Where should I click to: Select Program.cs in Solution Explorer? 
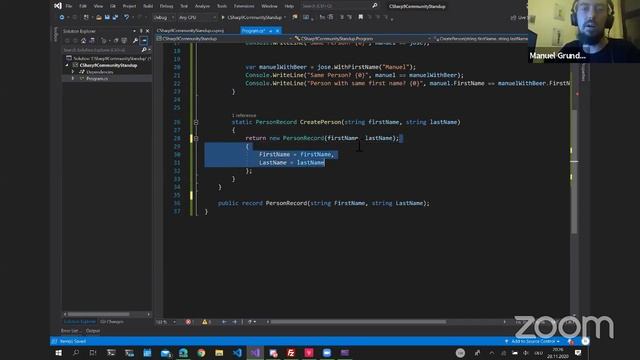coord(97,78)
